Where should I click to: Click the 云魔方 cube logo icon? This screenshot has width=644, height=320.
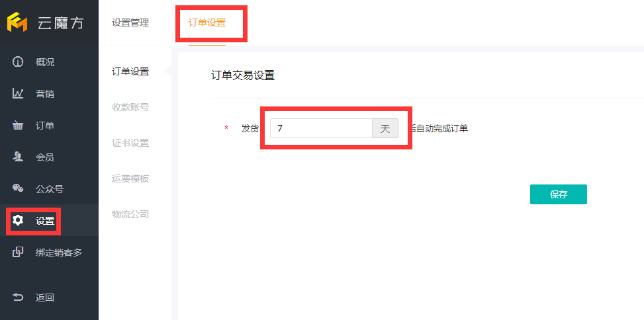tap(17, 22)
